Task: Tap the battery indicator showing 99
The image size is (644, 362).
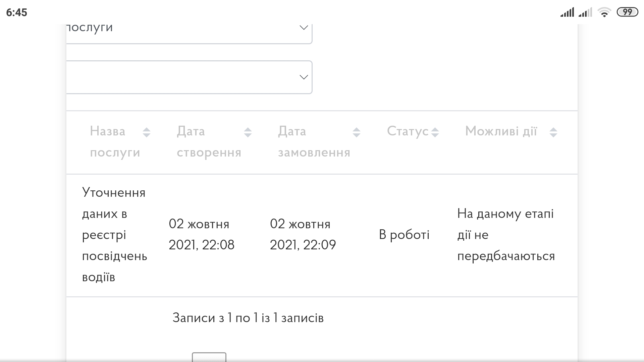Action: coord(627,12)
